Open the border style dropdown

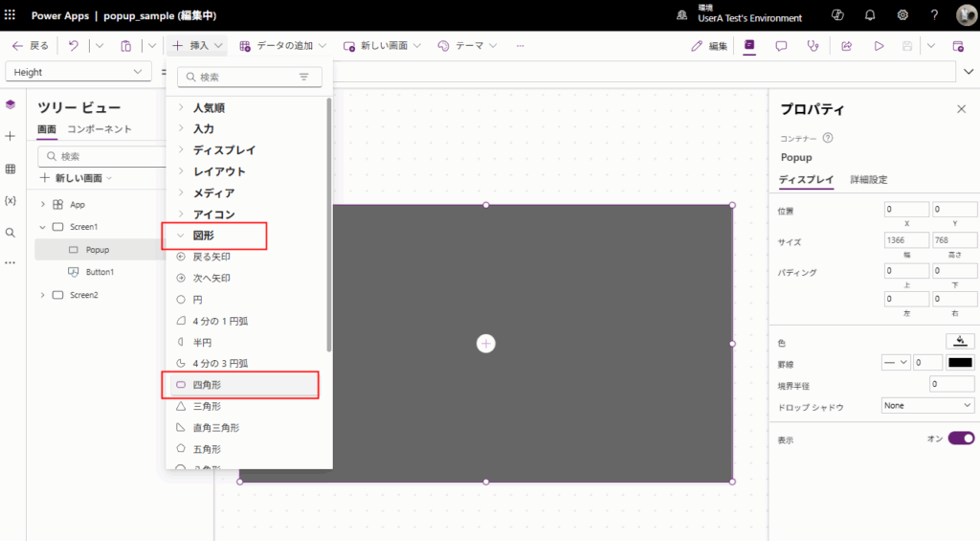895,363
